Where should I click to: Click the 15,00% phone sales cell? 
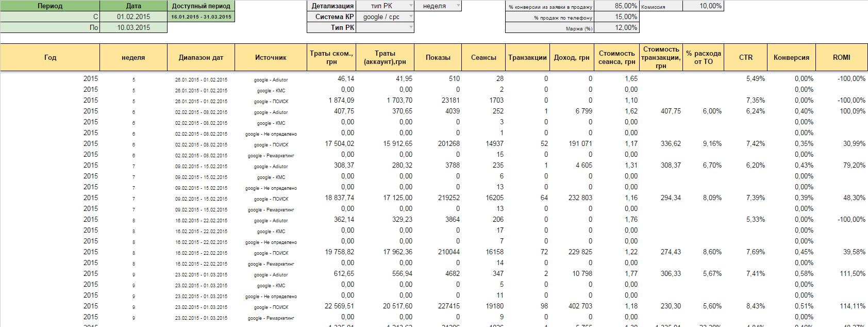click(x=617, y=17)
